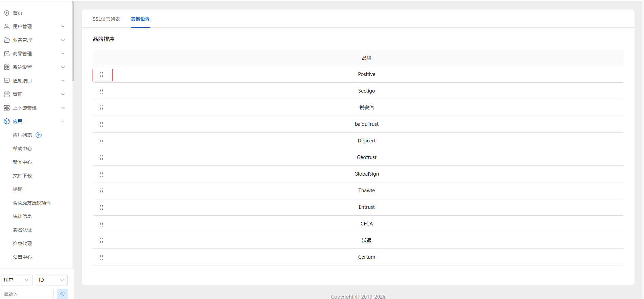Viewport: 644px width, 299px height.
Task: Click the 品牌 column header
Action: [x=367, y=58]
